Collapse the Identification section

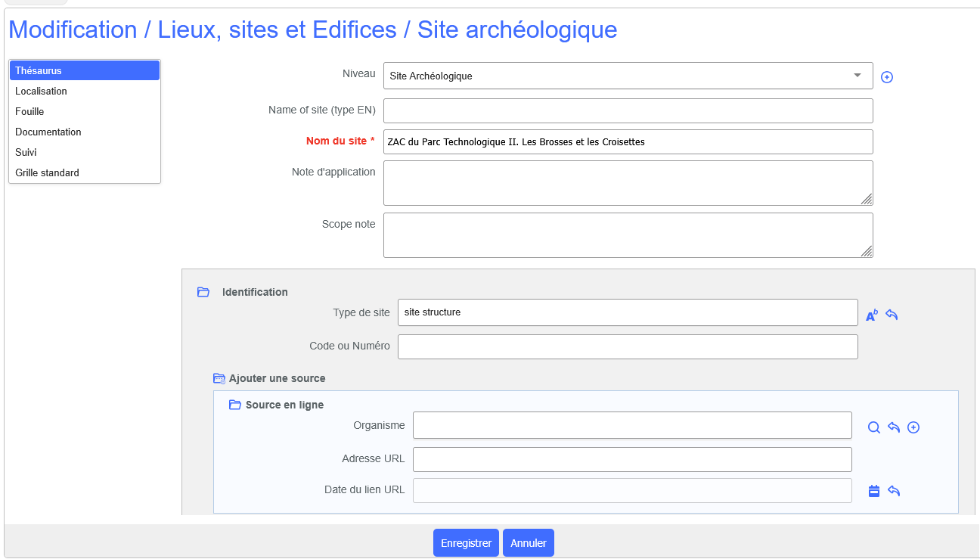click(203, 292)
